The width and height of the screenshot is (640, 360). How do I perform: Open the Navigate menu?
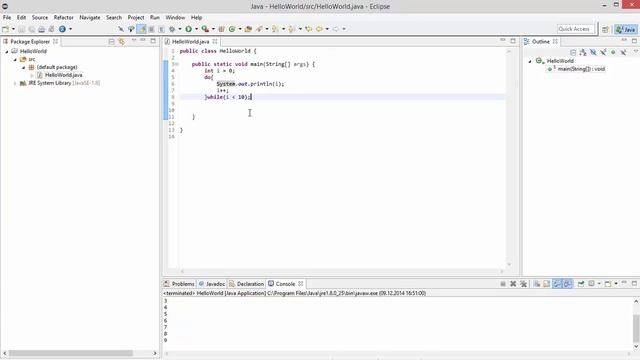point(90,18)
